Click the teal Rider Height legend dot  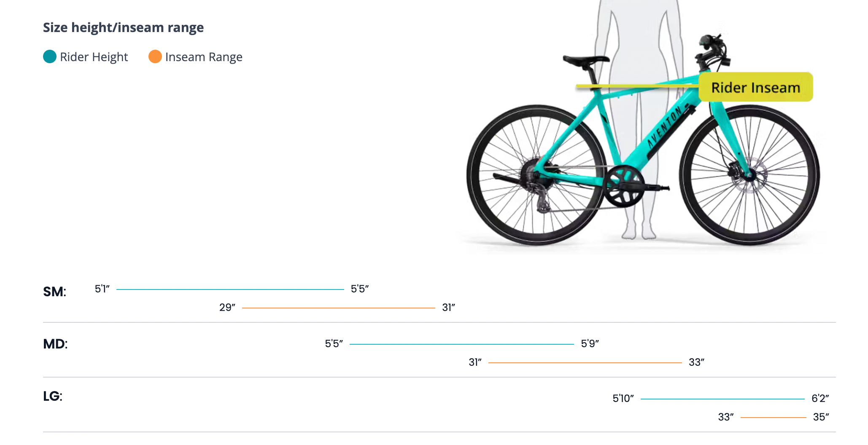(x=50, y=56)
